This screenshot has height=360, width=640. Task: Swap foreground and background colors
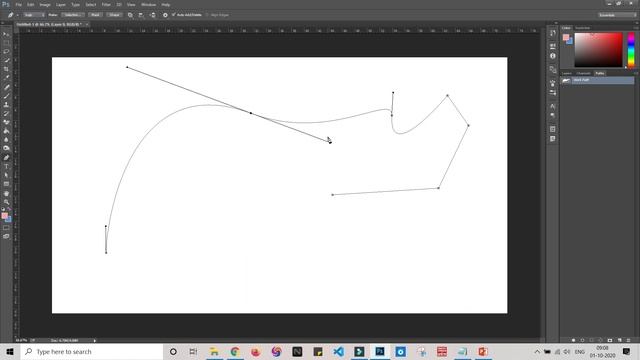(9, 209)
